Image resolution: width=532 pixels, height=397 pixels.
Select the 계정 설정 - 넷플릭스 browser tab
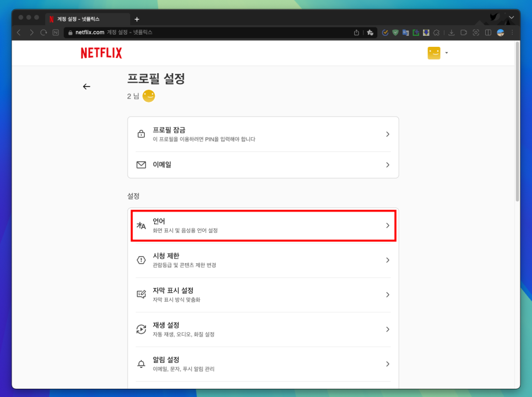(x=87, y=19)
